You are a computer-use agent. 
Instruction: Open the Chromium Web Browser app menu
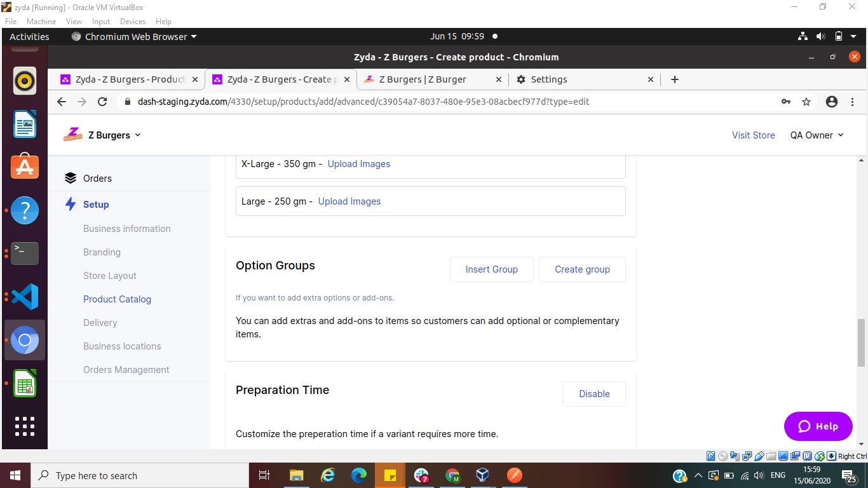tap(134, 37)
